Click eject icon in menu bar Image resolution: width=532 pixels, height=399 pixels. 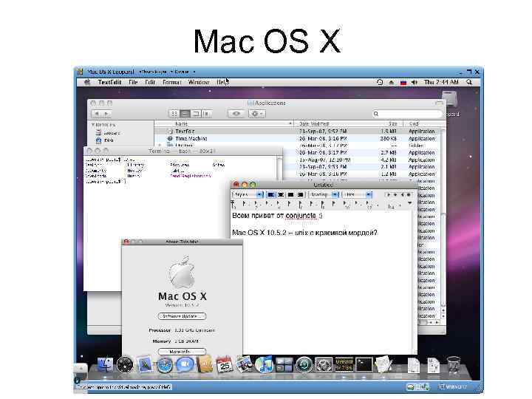(x=391, y=82)
